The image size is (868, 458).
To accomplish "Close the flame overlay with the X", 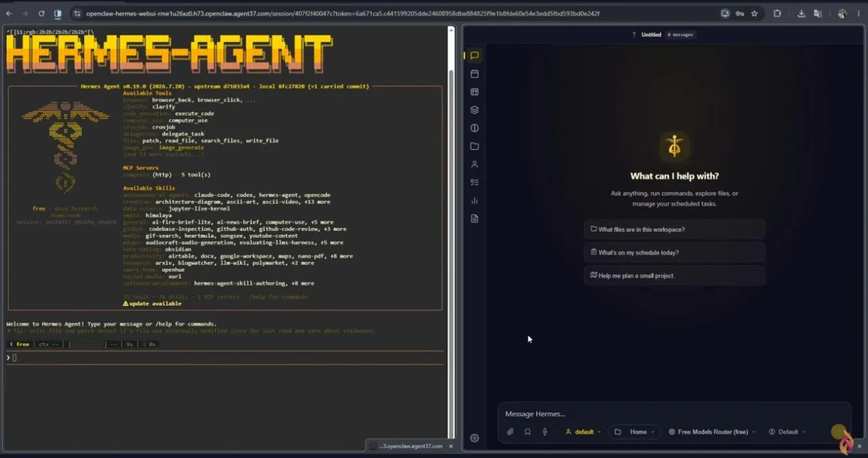I will 859,446.
